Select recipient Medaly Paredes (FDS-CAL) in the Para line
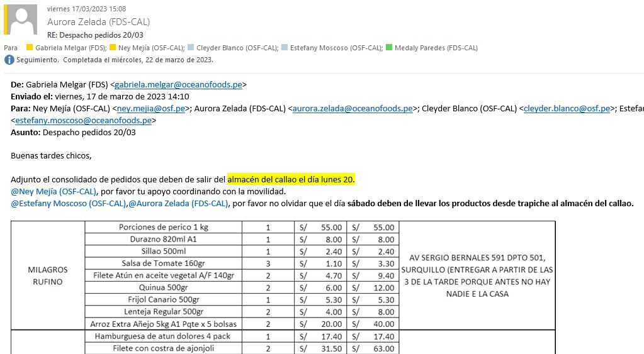644x354 pixels. click(x=436, y=48)
